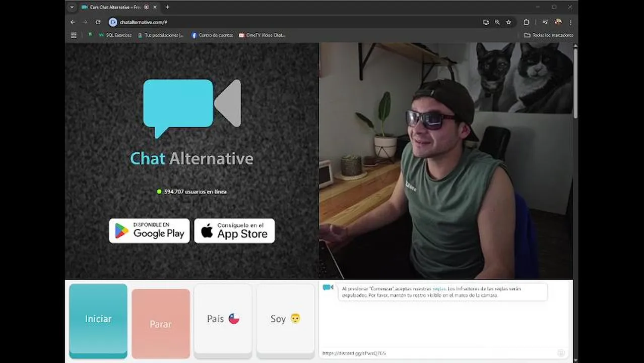This screenshot has height=363, width=644.
Task: Open the apps grid icon in the bookmarks bar
Action: point(74,35)
